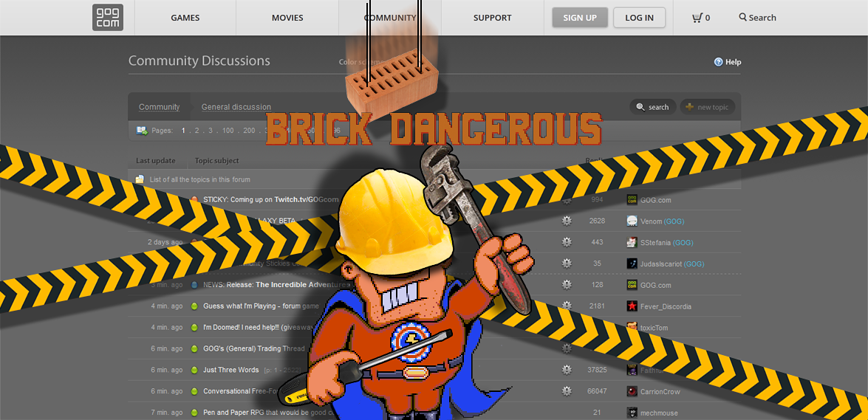Go to General discussion breadcrumb
Image resolution: width=868 pixels, height=420 pixels.
click(236, 107)
